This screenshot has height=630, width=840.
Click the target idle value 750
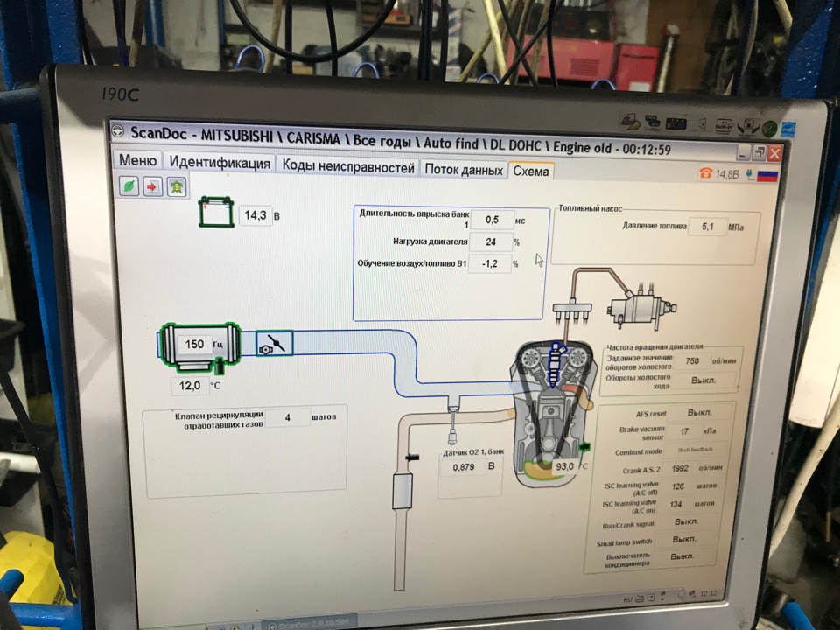[692, 361]
